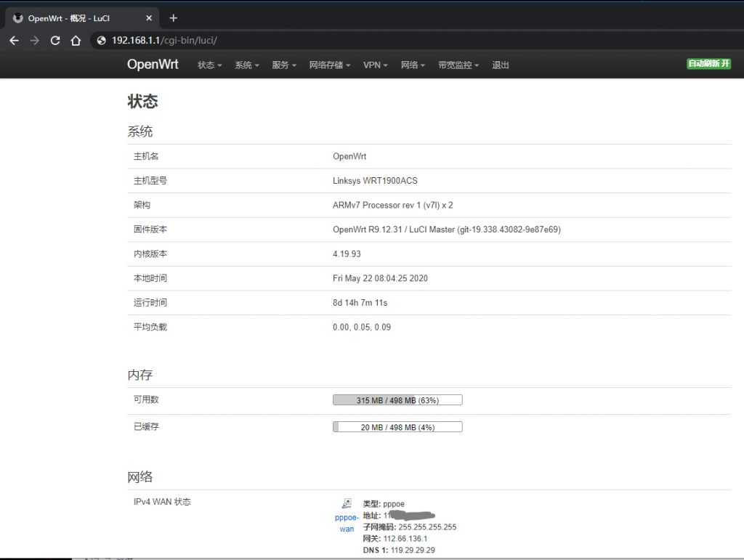Click the 架构 row label

tap(142, 206)
